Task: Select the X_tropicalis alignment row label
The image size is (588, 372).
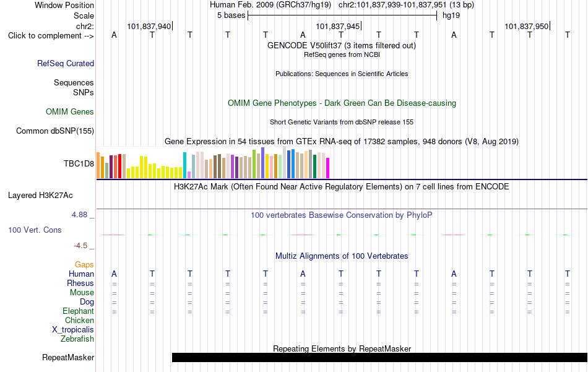Action: point(73,330)
